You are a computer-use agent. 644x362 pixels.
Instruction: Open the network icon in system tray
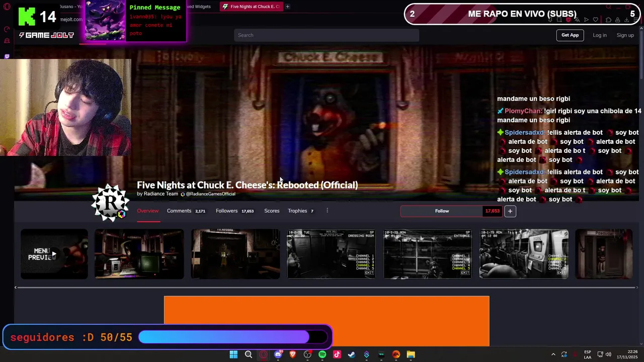click(600, 354)
